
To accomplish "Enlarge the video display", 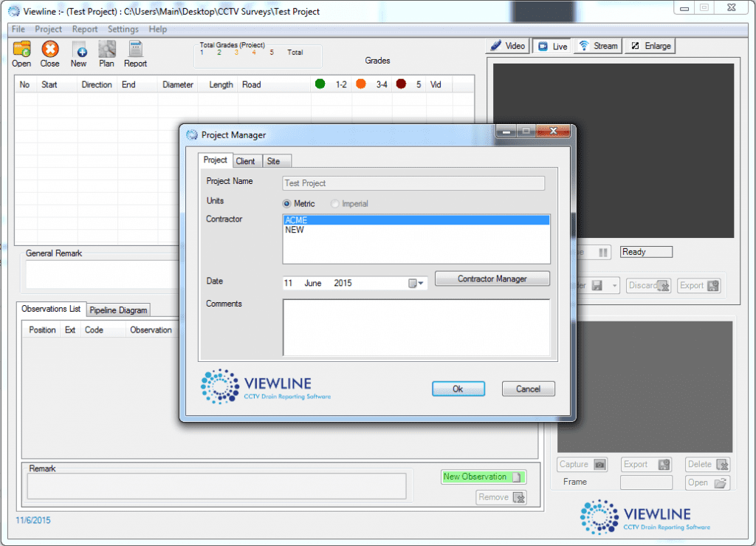I will [x=650, y=45].
